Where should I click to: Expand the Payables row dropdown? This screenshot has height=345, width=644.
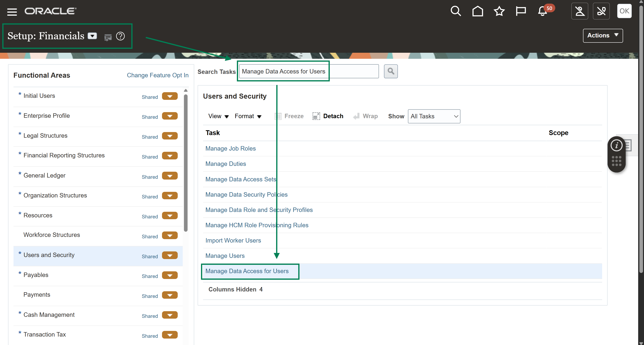[170, 275]
